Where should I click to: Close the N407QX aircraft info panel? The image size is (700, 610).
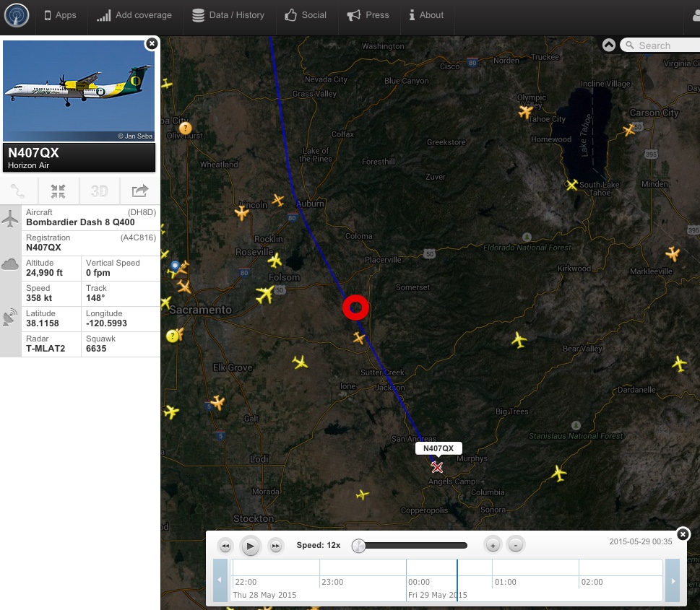point(152,43)
